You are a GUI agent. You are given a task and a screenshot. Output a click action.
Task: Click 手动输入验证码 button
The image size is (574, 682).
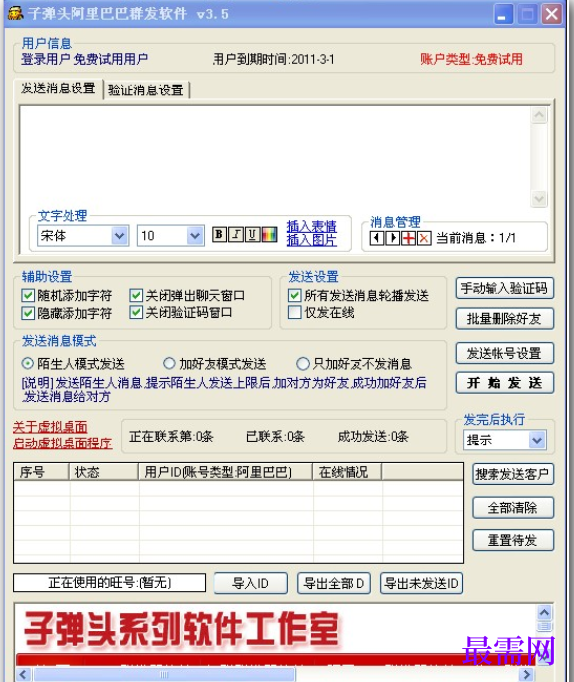click(504, 288)
